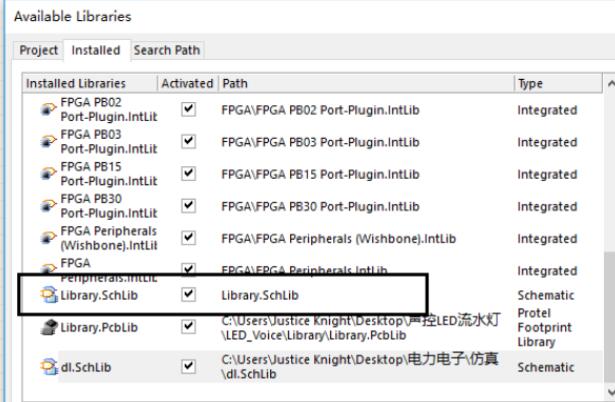615x402 pixels.
Task: Click the Library.PcbLib footprint library icon
Action: click(49, 327)
